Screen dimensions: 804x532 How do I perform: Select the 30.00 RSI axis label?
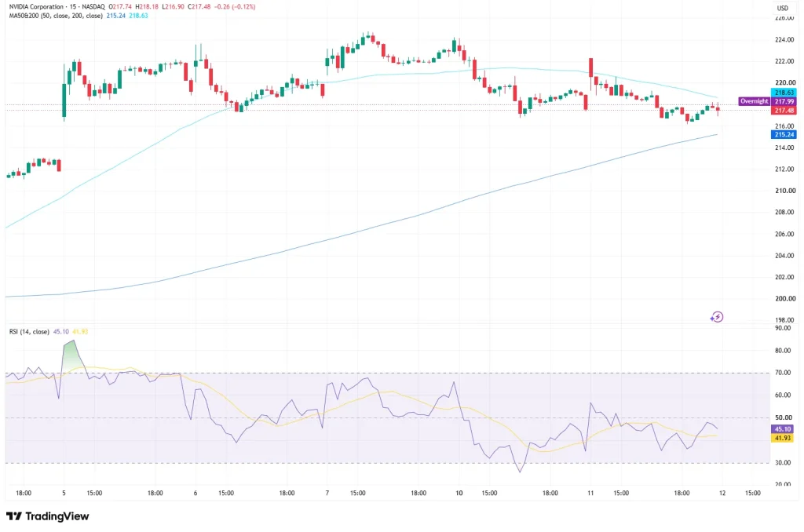pos(783,463)
